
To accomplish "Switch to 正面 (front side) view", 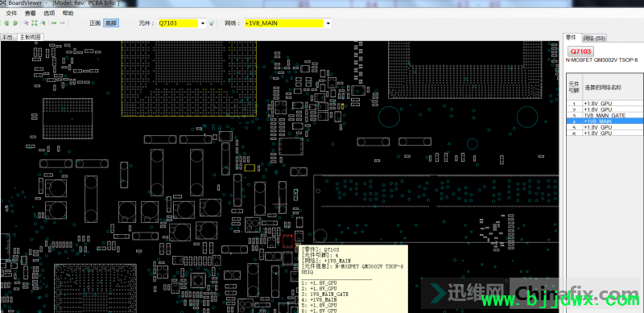I will 95,23.
